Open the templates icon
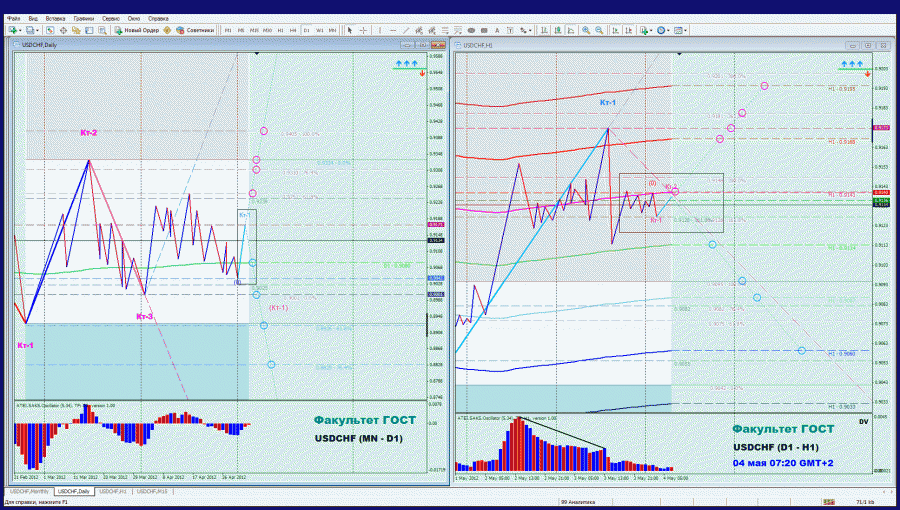 tap(678, 30)
